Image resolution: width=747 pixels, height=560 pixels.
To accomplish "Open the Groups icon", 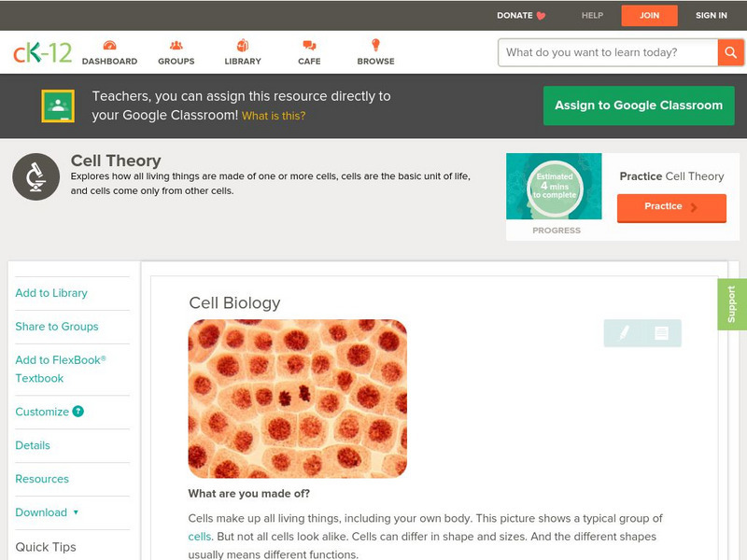I will pyautogui.click(x=176, y=47).
